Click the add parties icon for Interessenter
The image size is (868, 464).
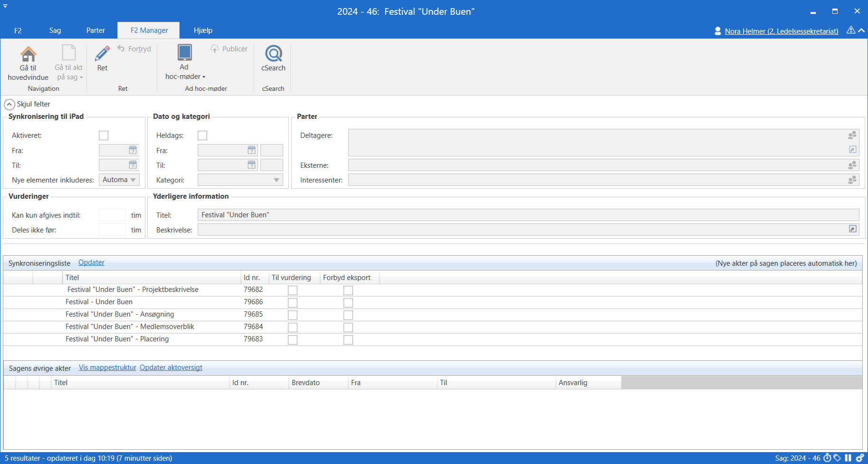click(x=852, y=180)
